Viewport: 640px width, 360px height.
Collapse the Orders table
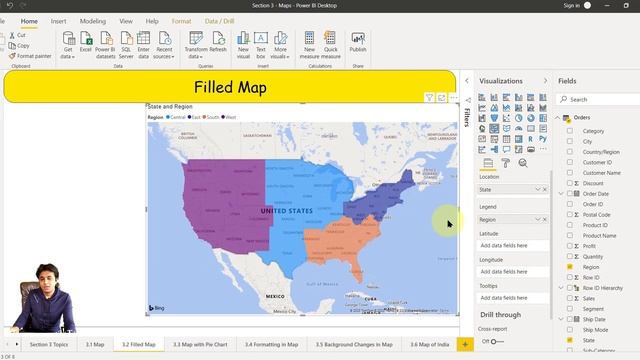[x=558, y=118]
